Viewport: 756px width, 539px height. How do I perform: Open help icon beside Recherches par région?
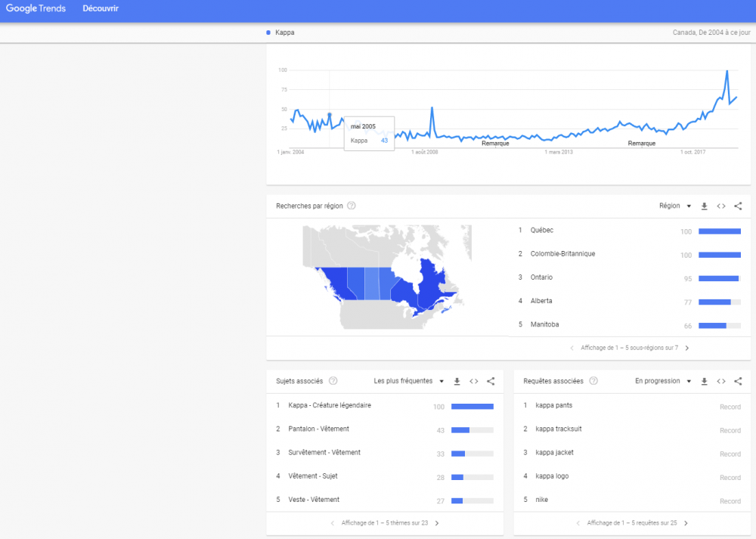coord(352,206)
